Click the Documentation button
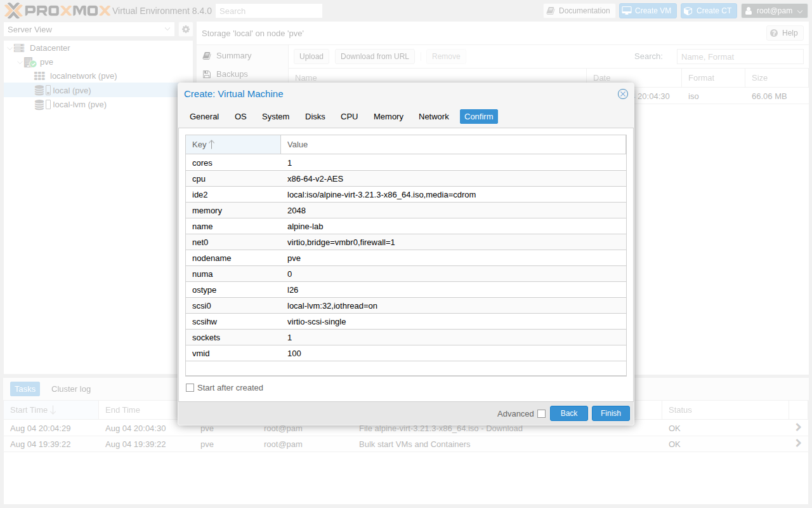812x508 pixels. coord(579,11)
